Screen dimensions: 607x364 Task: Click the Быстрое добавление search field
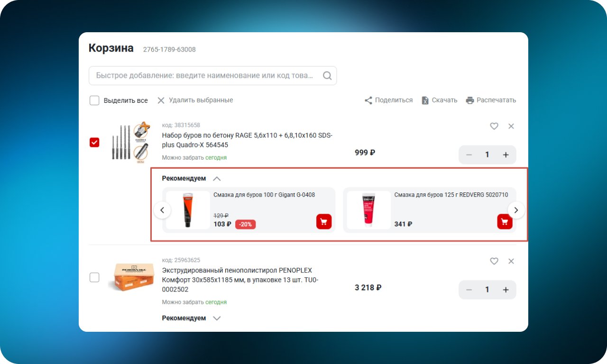coord(212,75)
